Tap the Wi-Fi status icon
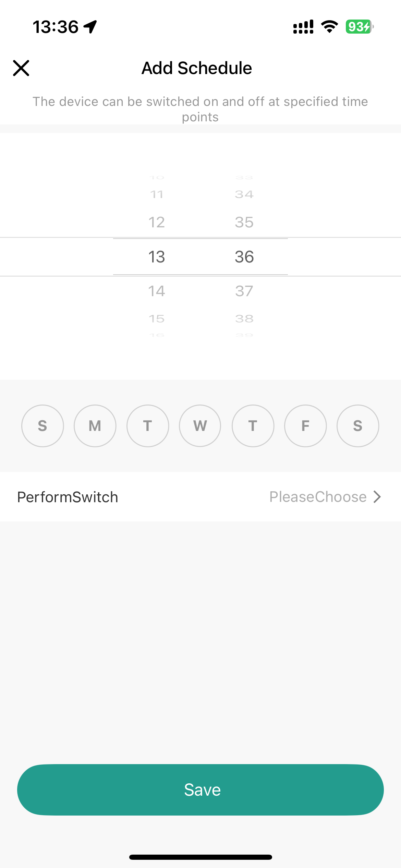Image resolution: width=401 pixels, height=868 pixels. (329, 27)
